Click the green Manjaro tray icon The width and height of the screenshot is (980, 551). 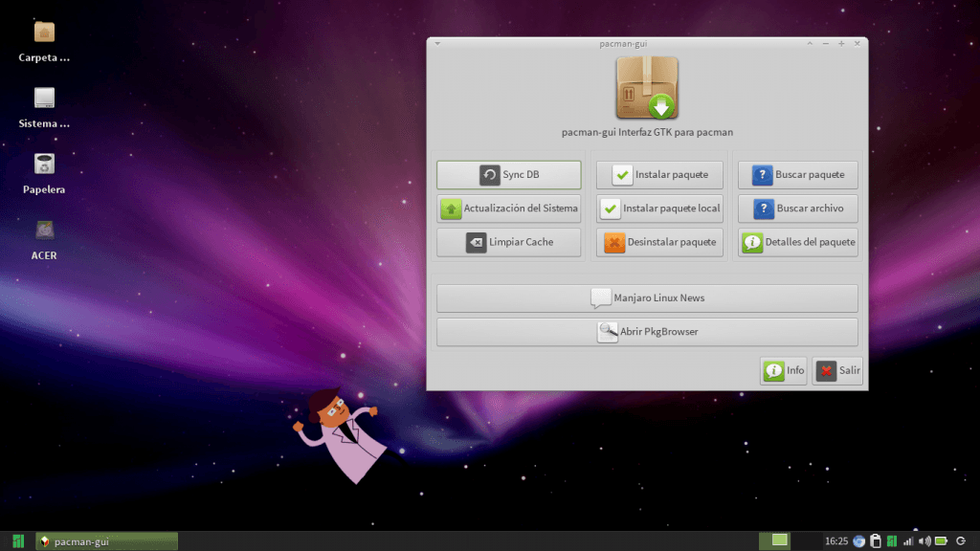tap(892, 541)
